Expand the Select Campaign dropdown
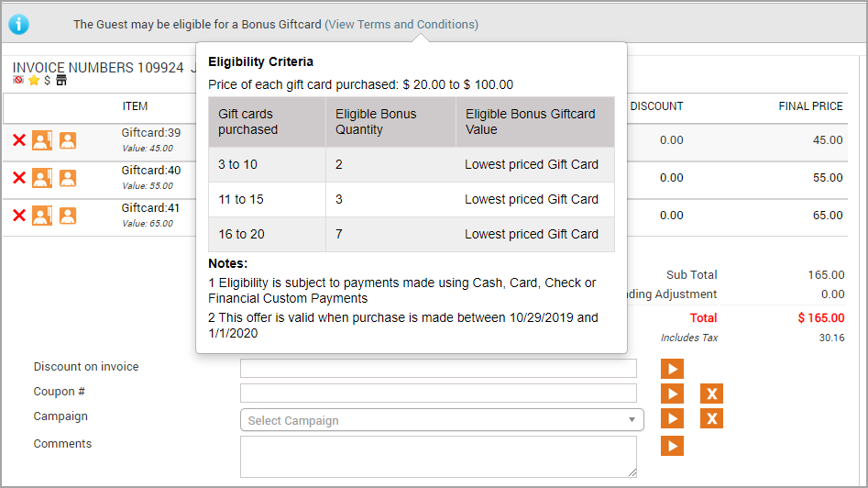This screenshot has width=868, height=488. (442, 420)
